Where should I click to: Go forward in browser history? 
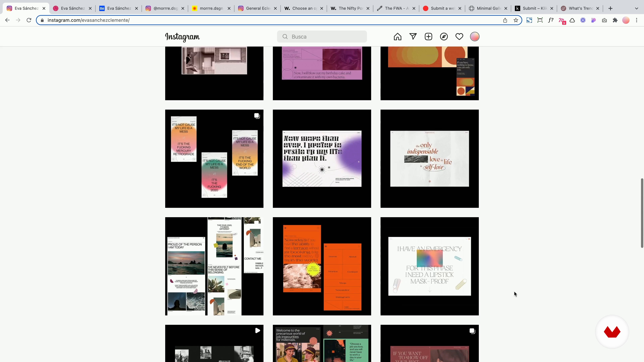tap(18, 20)
